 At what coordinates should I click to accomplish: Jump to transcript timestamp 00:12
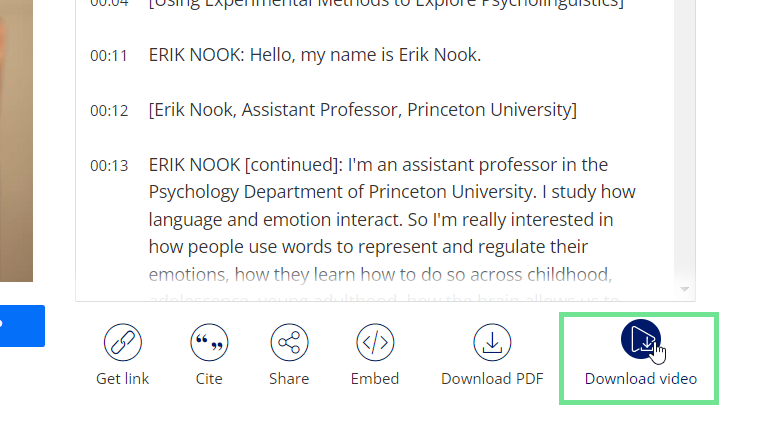tap(109, 110)
